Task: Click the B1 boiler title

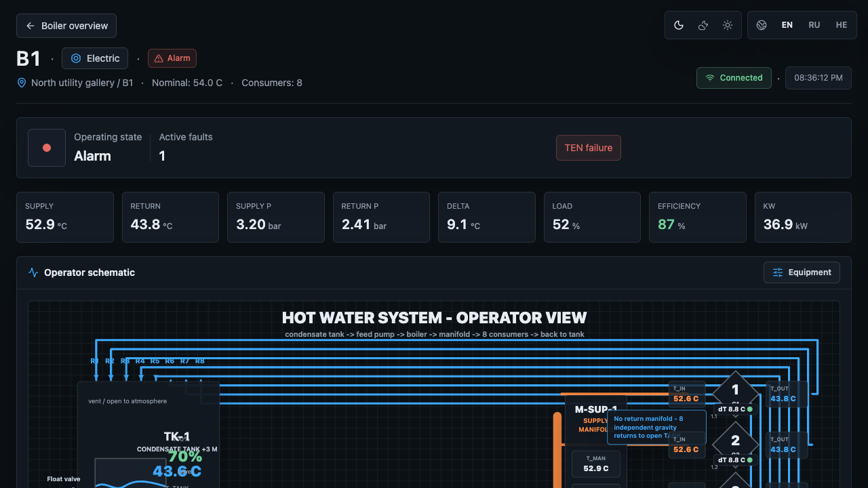Action: 28,59
